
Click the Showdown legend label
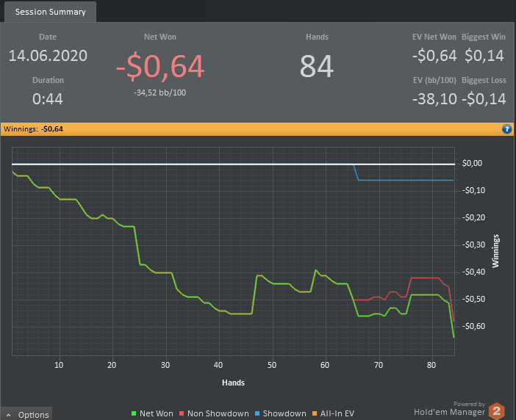click(x=284, y=413)
